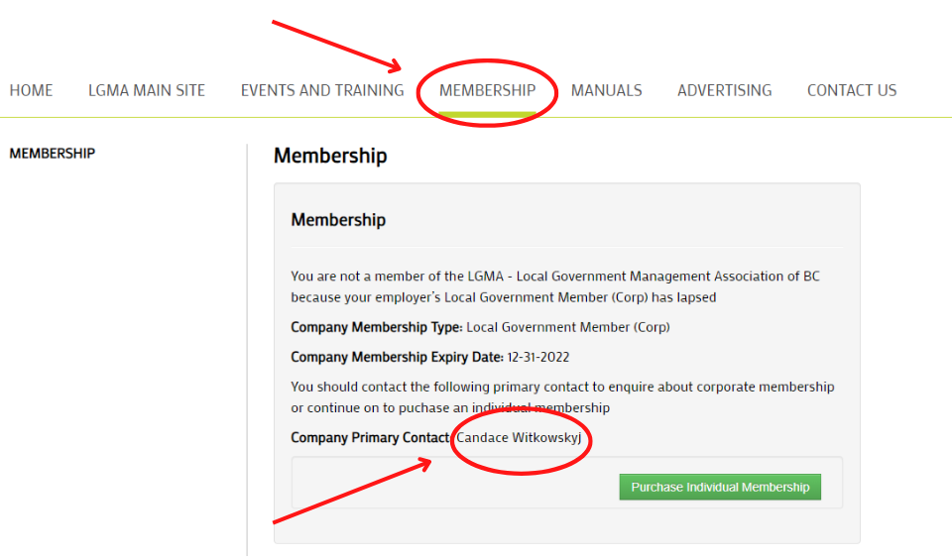Click the Local Government Member (Corp) type value

(567, 328)
